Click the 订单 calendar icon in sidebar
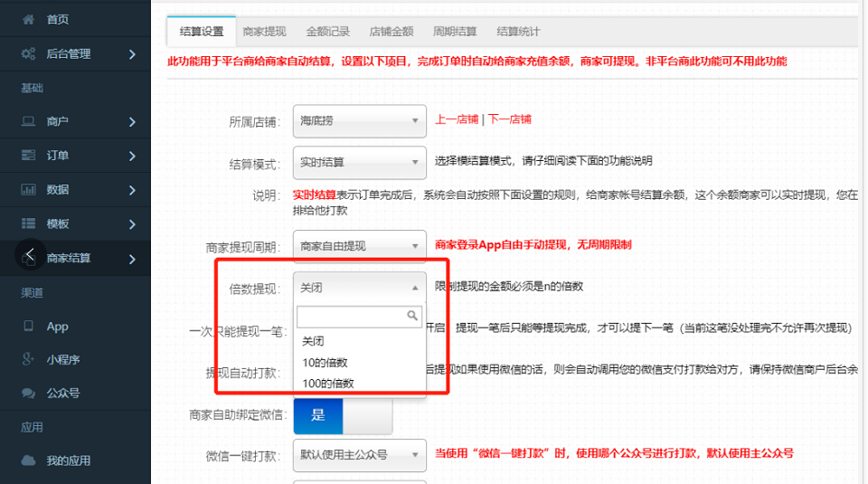The height and width of the screenshot is (484, 868). [x=28, y=156]
